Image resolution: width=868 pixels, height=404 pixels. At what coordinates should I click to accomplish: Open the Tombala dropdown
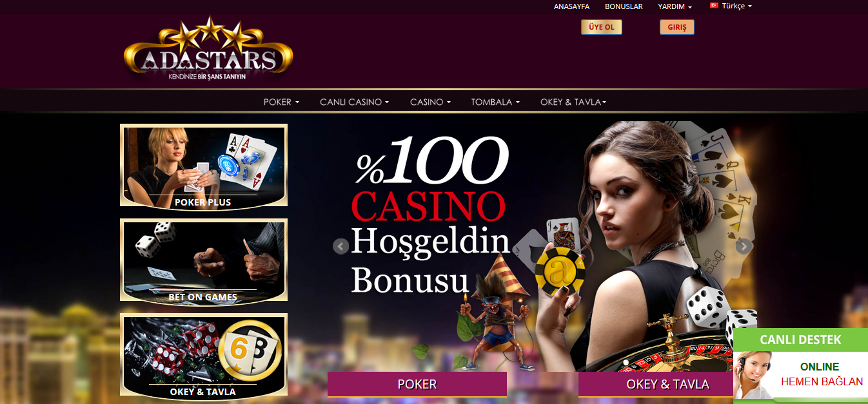point(495,102)
